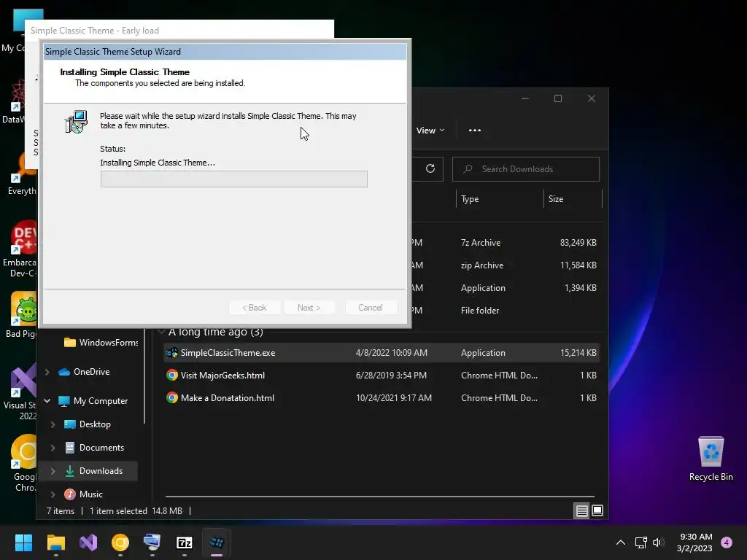Viewport: 747px width, 560px height.
Task: Click the File folder type cell
Action: click(x=480, y=311)
